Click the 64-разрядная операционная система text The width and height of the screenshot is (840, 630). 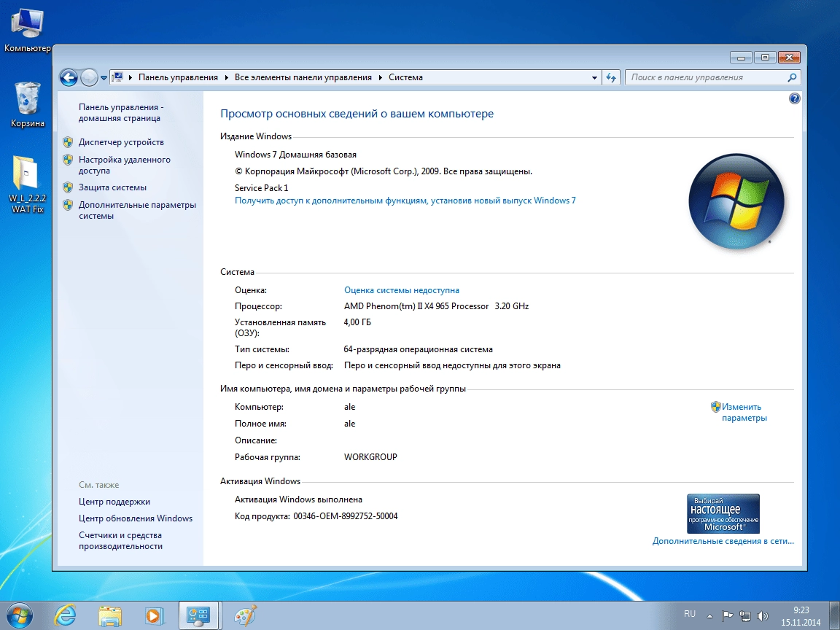(x=418, y=349)
